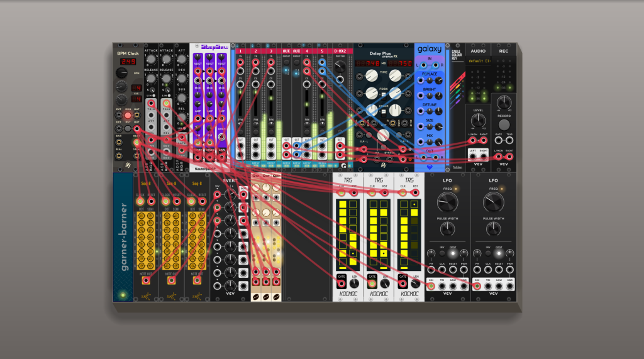Click the SAW output on the left LFO
This screenshot has width=644, height=359.
(x=453, y=286)
